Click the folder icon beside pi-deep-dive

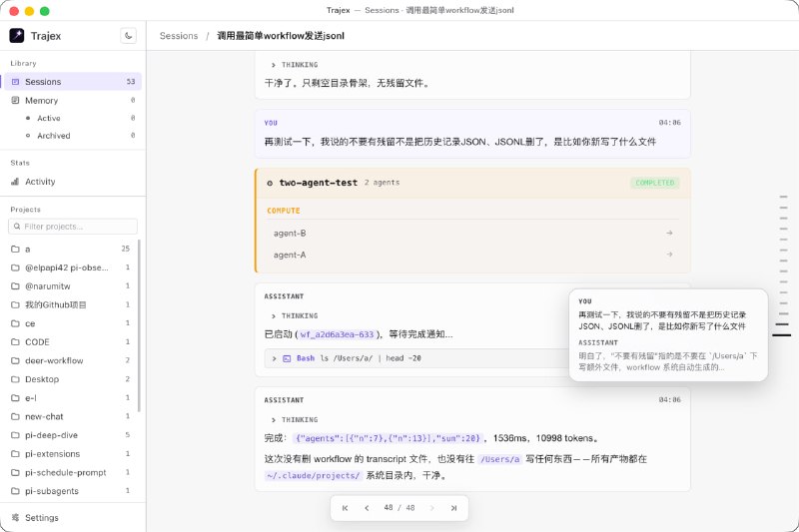[x=15, y=435]
